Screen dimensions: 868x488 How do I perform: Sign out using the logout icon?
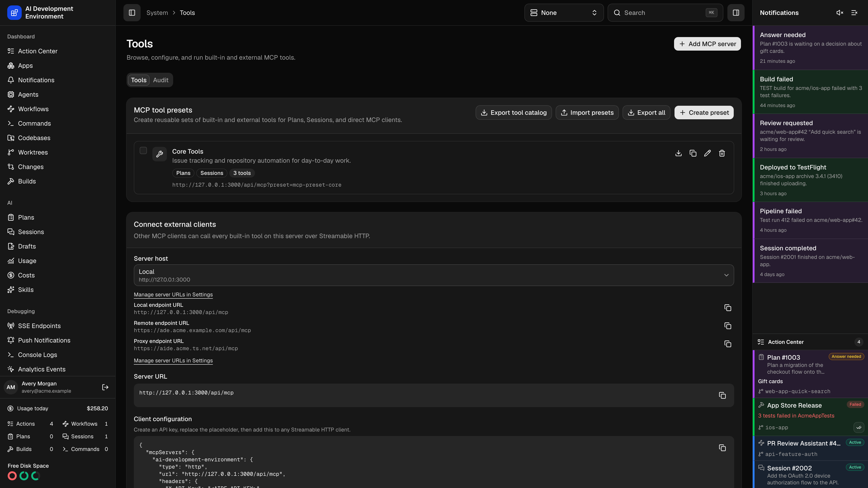[x=105, y=387]
